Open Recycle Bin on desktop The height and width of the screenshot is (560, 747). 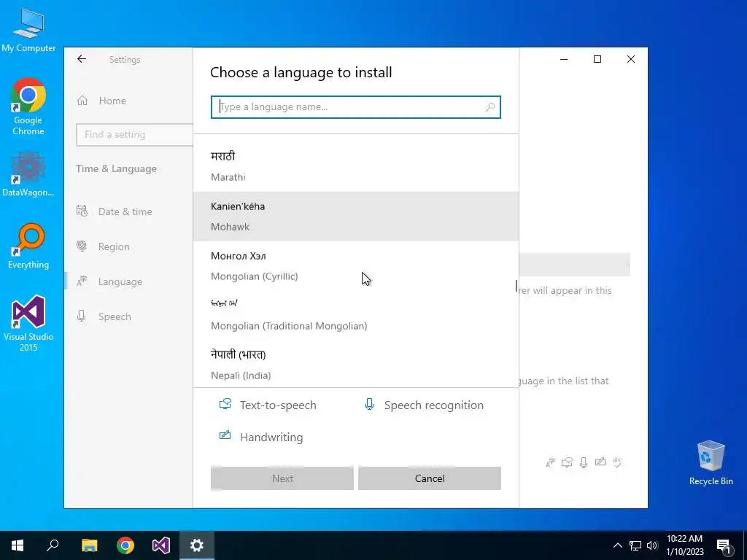711,463
